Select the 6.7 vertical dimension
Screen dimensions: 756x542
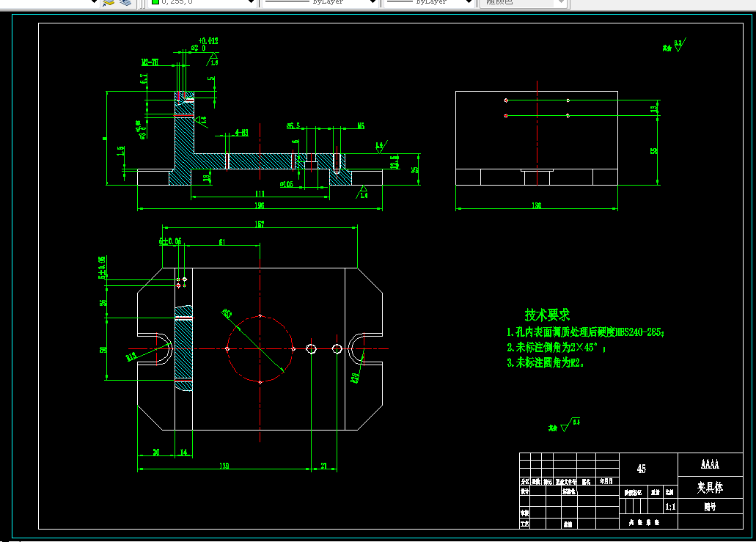point(144,78)
